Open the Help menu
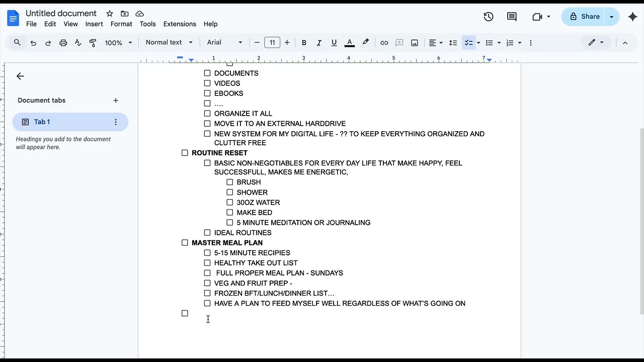The width and height of the screenshot is (644, 362). (x=210, y=24)
